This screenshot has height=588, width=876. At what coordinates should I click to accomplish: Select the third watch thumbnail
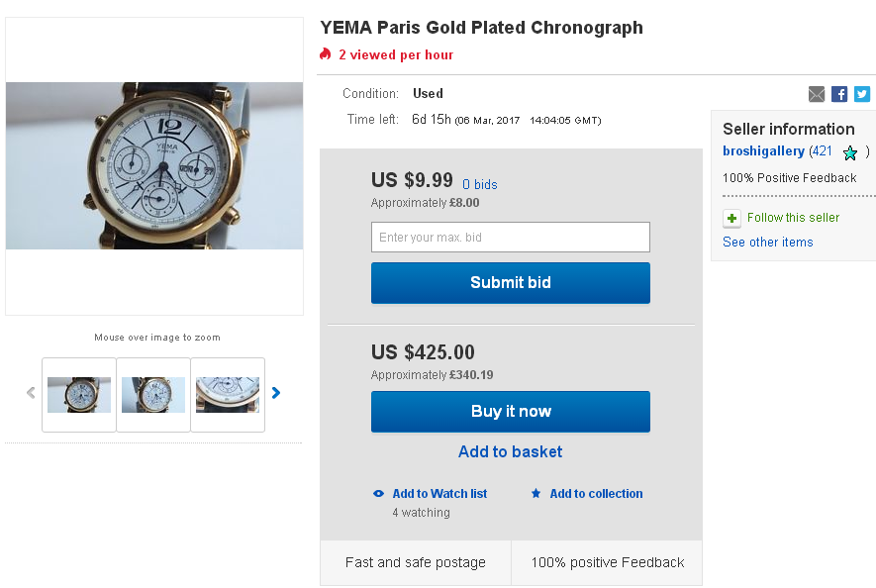tap(228, 395)
